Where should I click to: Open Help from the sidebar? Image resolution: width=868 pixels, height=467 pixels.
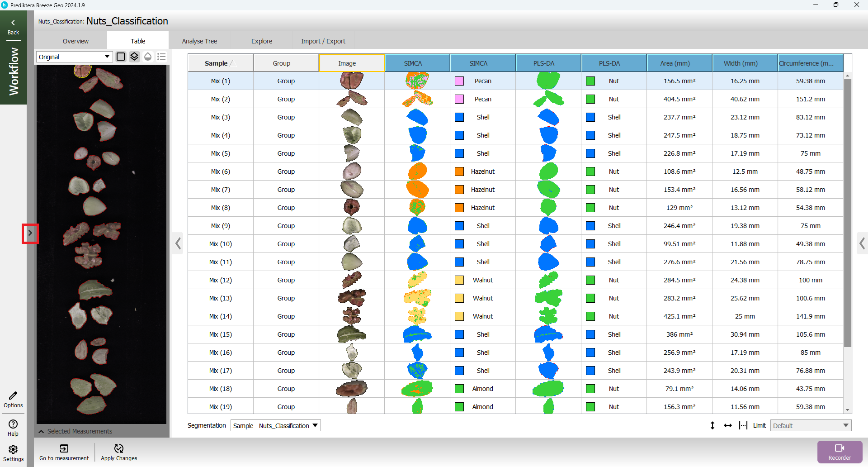13,427
